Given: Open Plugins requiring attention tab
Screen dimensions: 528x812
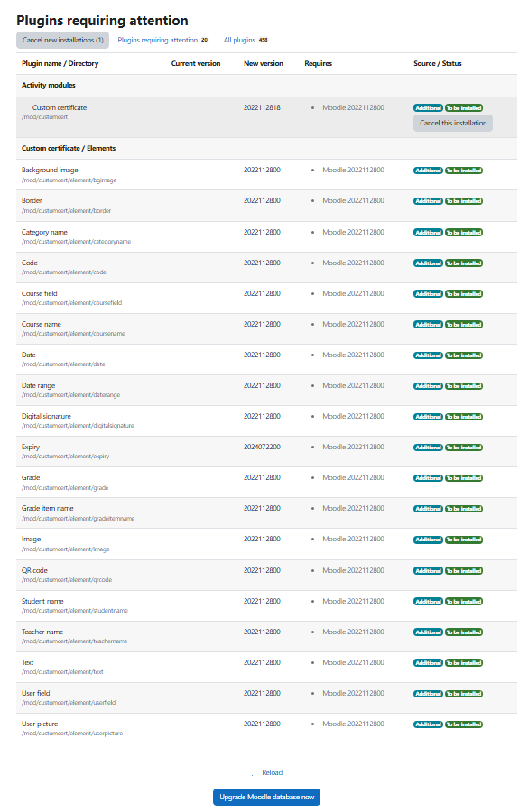Looking at the screenshot, I should point(158,40).
